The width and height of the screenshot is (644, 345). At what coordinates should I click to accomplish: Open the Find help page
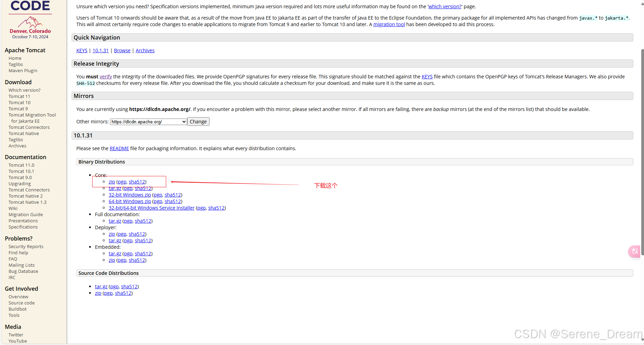(18, 253)
